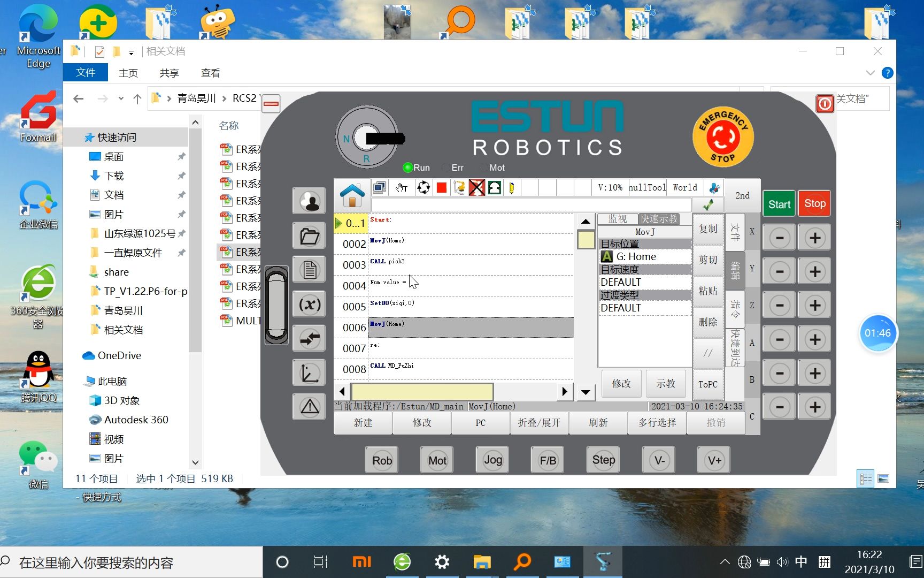
Task: Click the program list vertical scroll thumb
Action: pos(586,239)
